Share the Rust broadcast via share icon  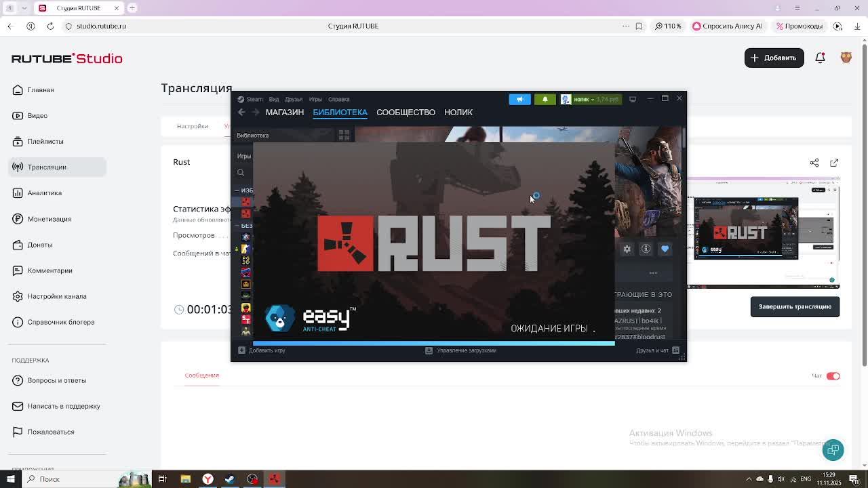(814, 163)
